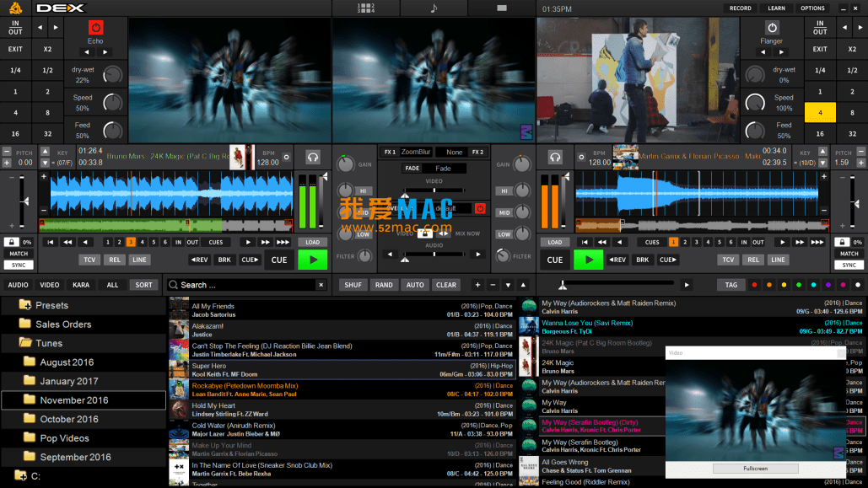Click move up arrow above playlist
Screen dimensions: 868x488
coord(523,285)
